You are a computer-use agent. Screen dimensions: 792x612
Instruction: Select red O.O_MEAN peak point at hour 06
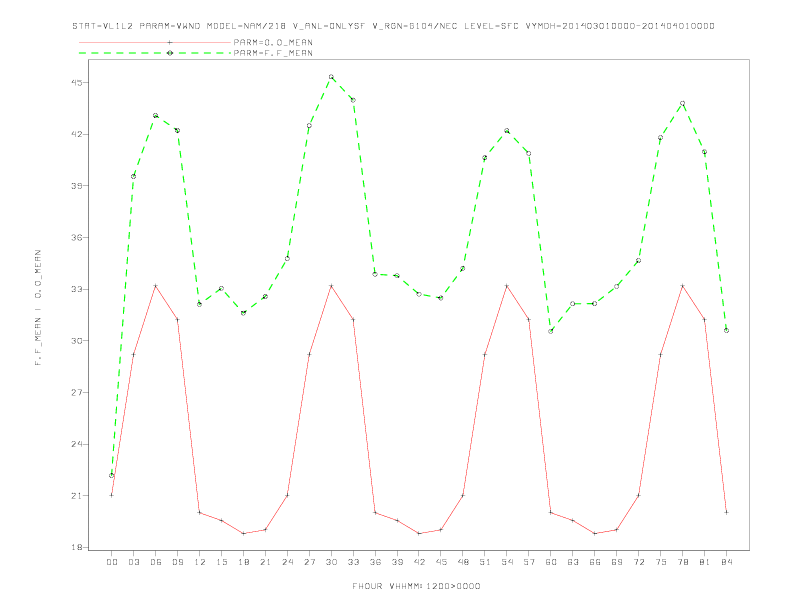[156, 286]
